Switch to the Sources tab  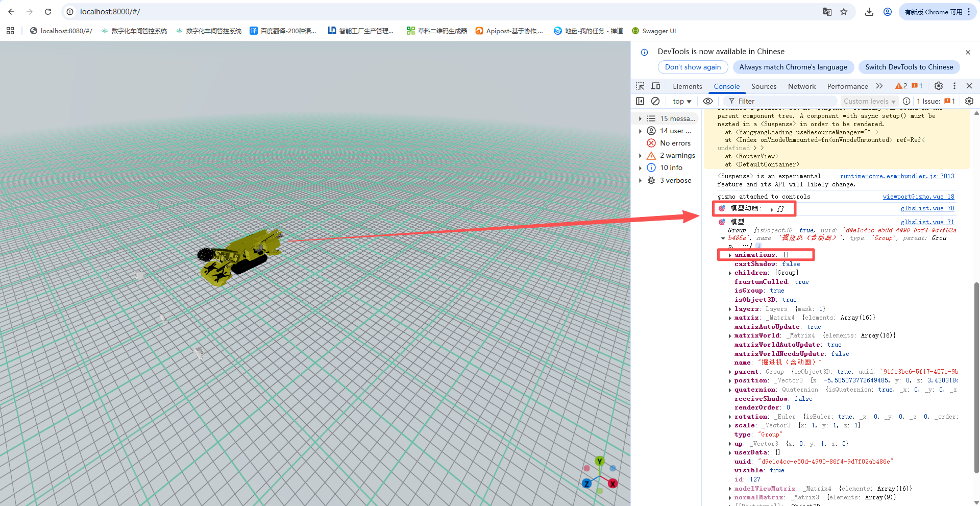pos(764,86)
